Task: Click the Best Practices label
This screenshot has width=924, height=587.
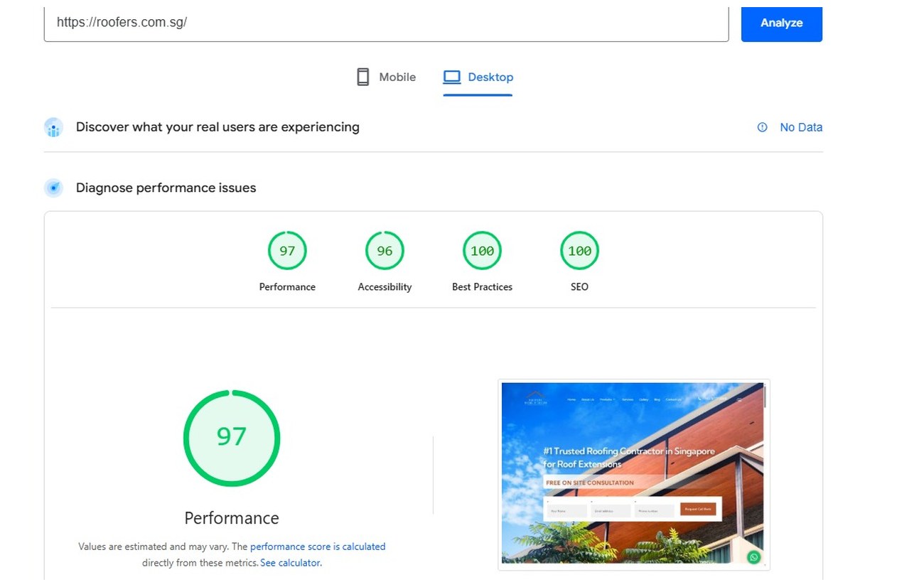Action: (482, 287)
